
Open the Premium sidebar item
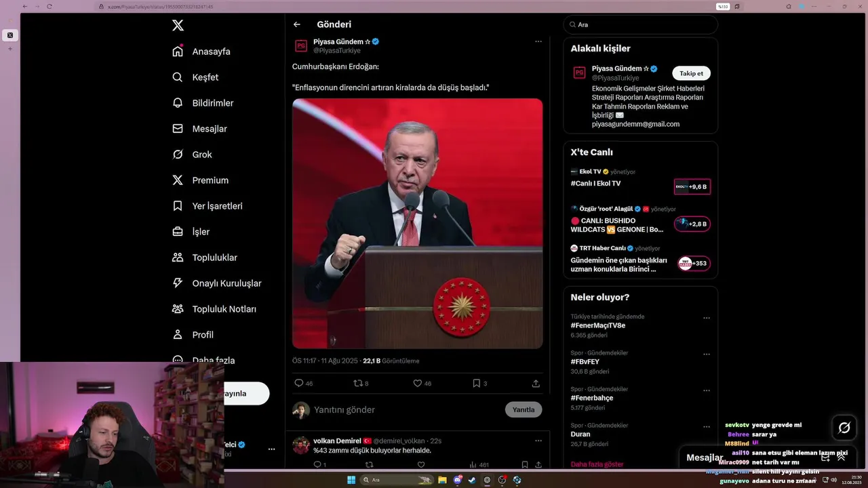[200, 180]
